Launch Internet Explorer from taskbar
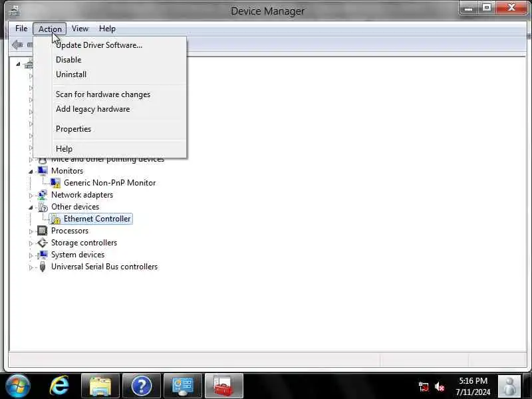This screenshot has width=532, height=399. pos(59,386)
